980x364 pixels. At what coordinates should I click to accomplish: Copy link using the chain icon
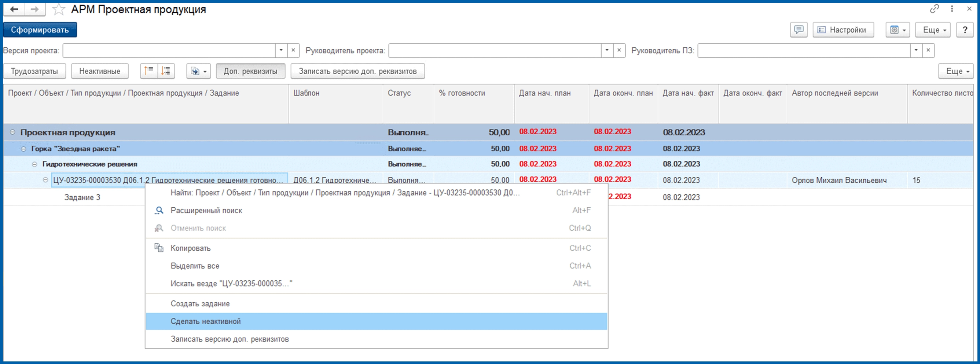(934, 9)
